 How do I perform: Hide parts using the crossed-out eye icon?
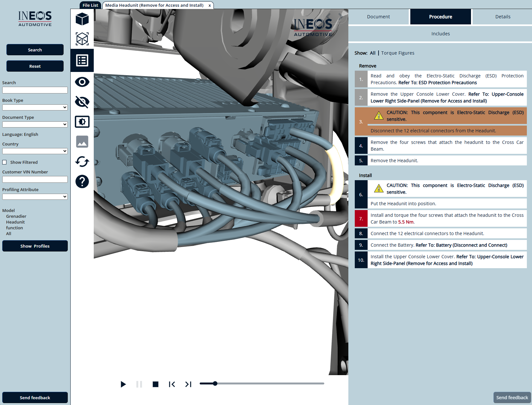(x=82, y=102)
